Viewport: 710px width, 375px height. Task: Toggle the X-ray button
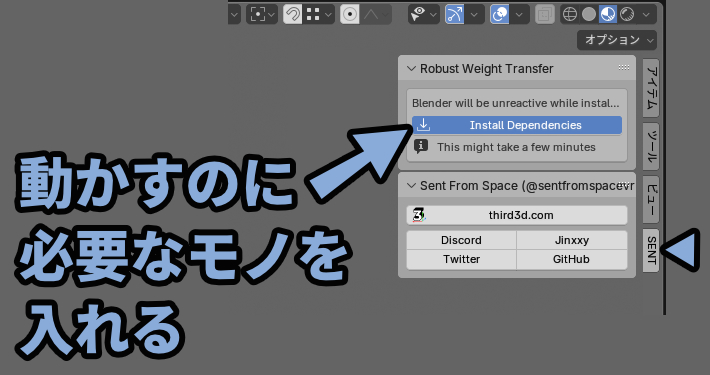(x=544, y=14)
